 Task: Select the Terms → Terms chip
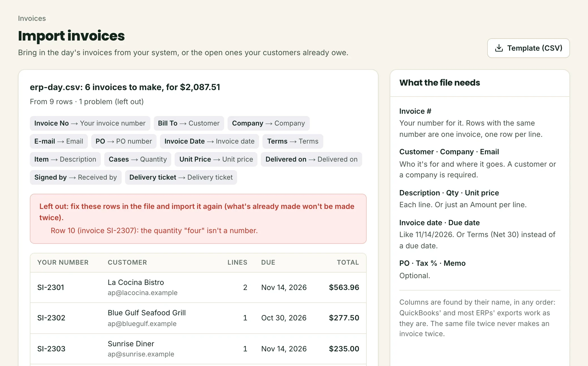pos(293,141)
